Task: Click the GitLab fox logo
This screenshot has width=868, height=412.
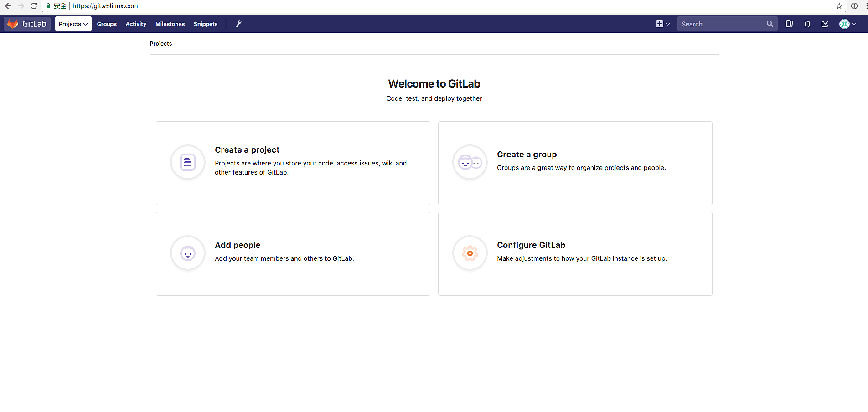Action: tap(13, 24)
